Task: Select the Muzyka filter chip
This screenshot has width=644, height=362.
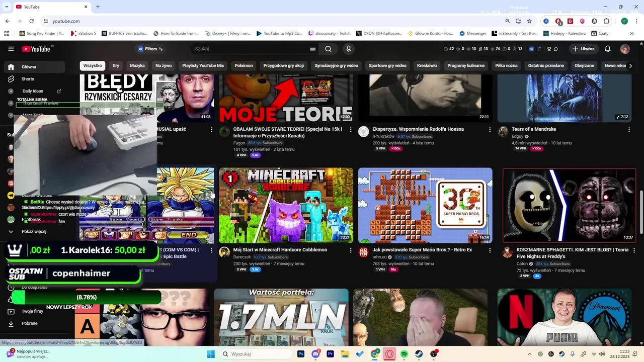Action: click(137, 65)
